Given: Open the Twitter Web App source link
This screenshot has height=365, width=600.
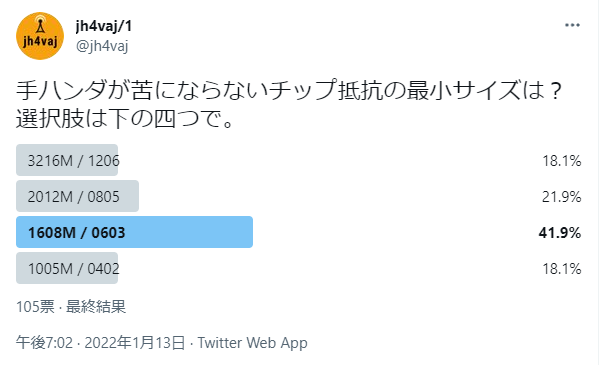Looking at the screenshot, I should tap(253, 342).
